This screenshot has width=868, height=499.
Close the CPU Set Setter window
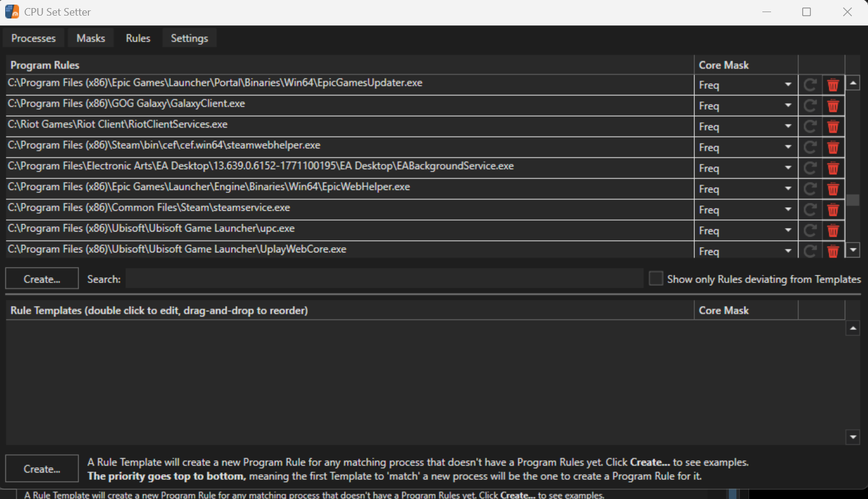click(847, 12)
